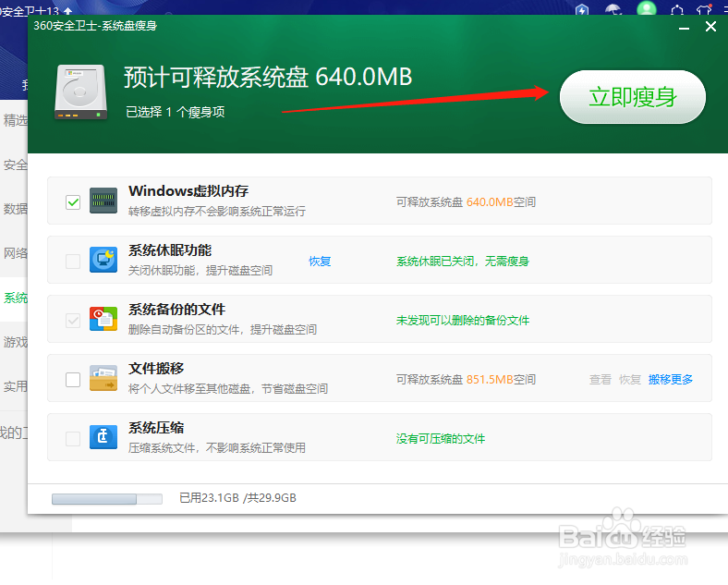Click the 已用23.1GB /共29.9GB text
Image resolution: width=728 pixels, height=585 pixels.
[237, 498]
